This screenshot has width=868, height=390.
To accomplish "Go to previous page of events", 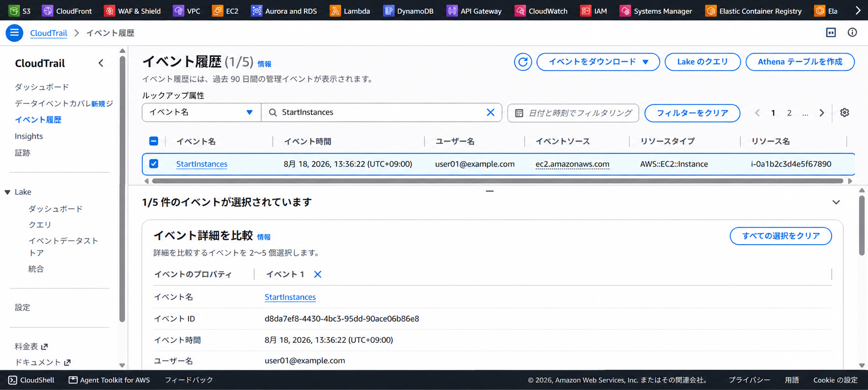I will click(x=758, y=113).
